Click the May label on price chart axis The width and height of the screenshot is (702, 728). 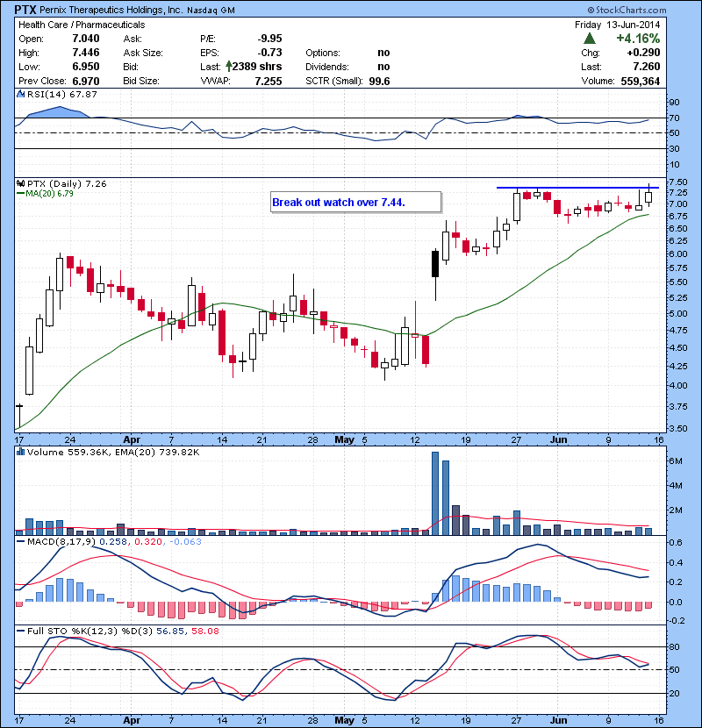tap(344, 439)
